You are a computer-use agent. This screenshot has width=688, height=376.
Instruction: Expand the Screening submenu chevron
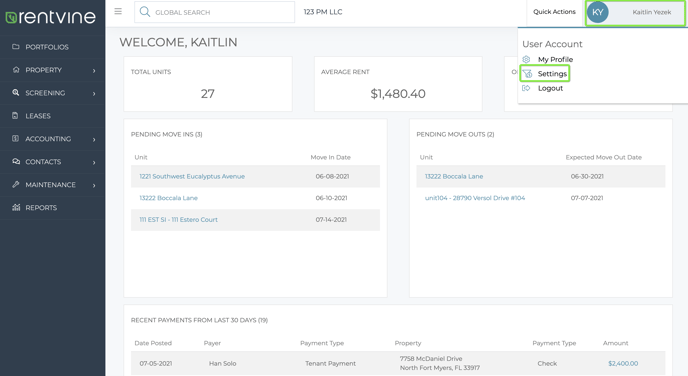click(x=94, y=93)
